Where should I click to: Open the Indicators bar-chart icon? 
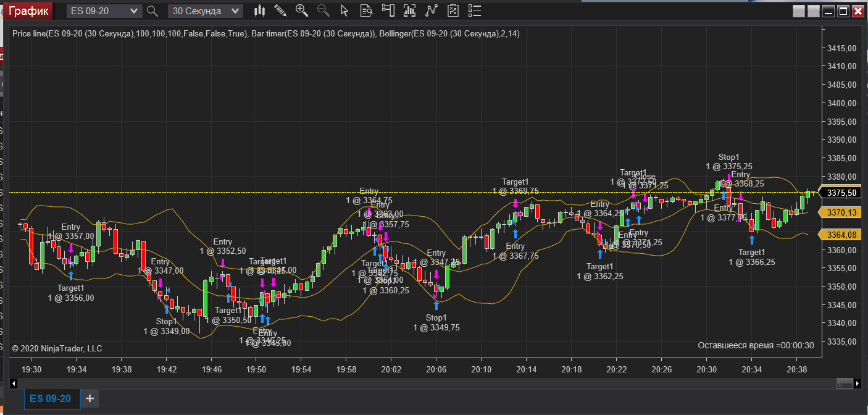click(409, 10)
